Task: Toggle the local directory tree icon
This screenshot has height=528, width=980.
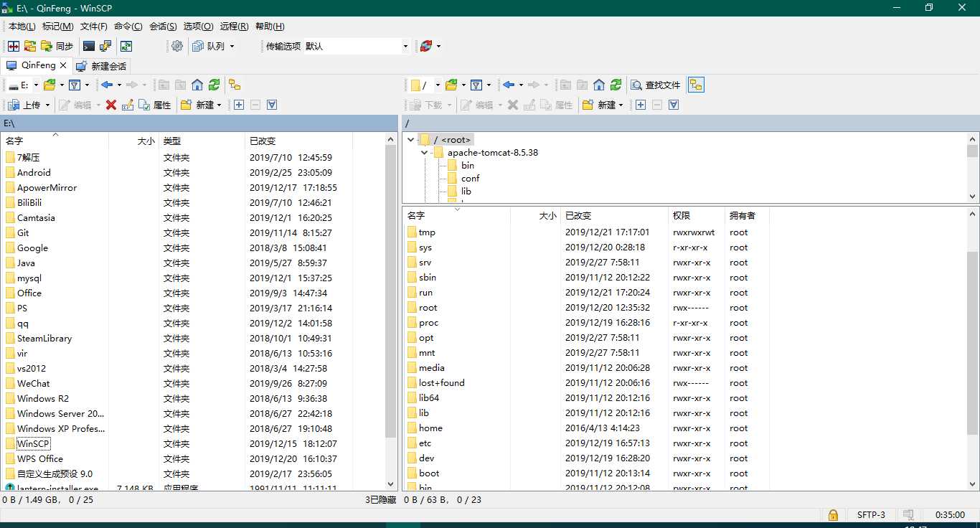Action: 235,85
